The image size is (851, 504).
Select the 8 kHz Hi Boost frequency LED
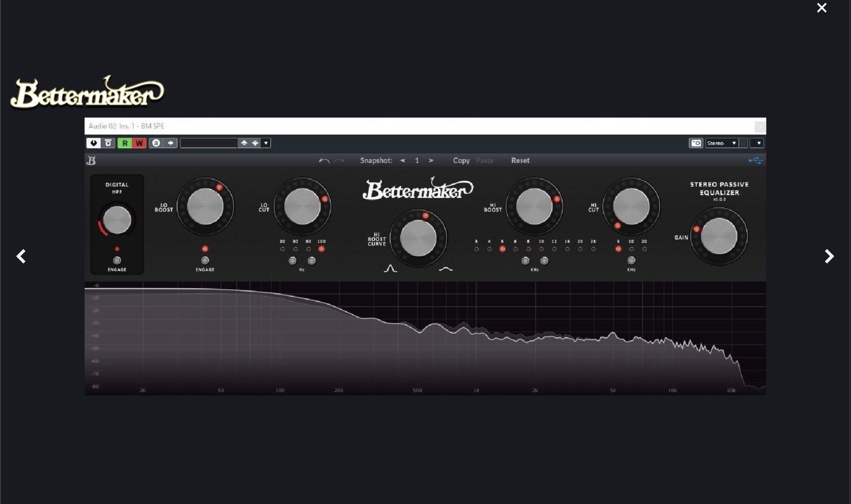(528, 249)
